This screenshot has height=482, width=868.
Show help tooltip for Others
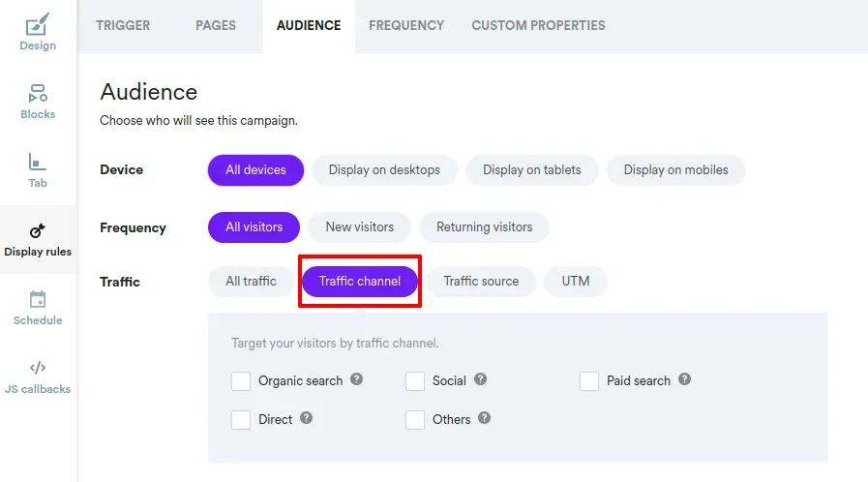(x=485, y=418)
